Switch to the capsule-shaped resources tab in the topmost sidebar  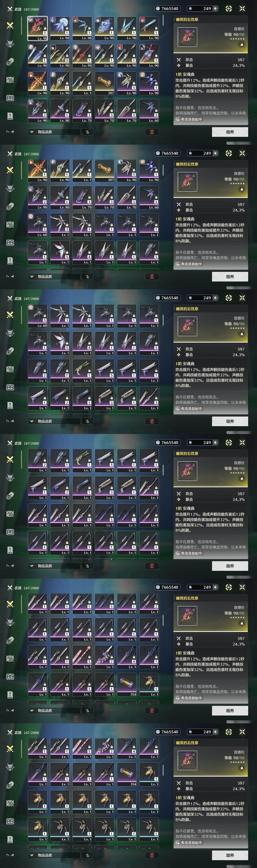click(x=10, y=62)
